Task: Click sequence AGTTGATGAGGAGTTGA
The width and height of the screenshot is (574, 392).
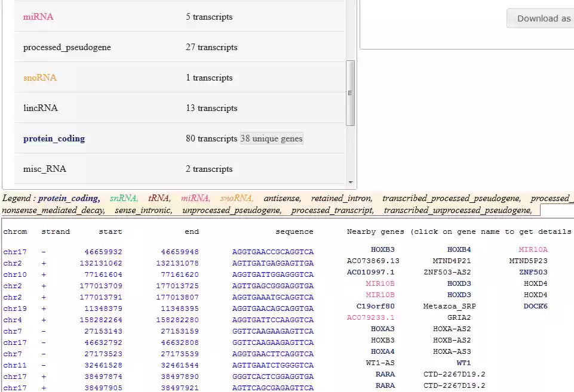Action: tap(273, 263)
